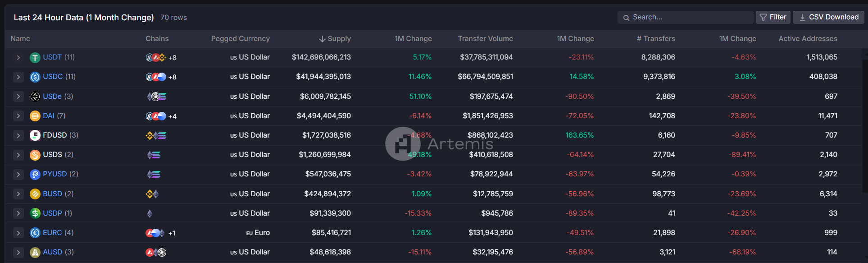Click the BUSD coin logo

point(35,194)
